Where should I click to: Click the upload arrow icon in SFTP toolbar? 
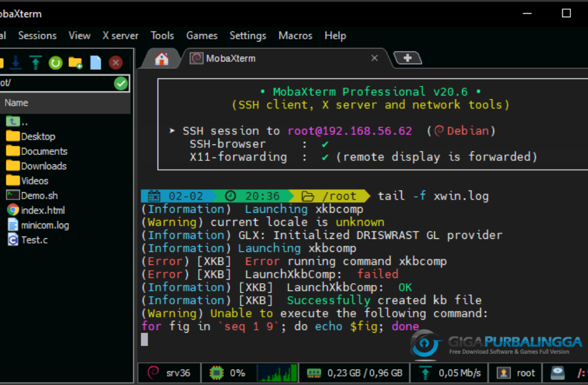click(x=36, y=63)
